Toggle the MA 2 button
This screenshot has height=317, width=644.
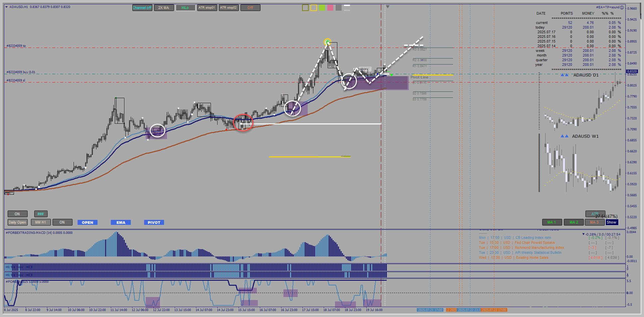tap(573, 222)
